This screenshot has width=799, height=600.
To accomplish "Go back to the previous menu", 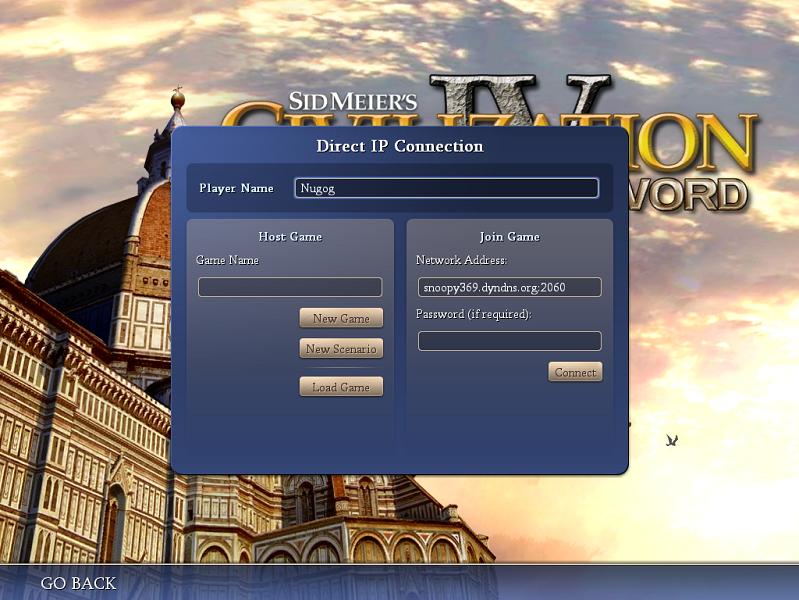I will (x=78, y=583).
